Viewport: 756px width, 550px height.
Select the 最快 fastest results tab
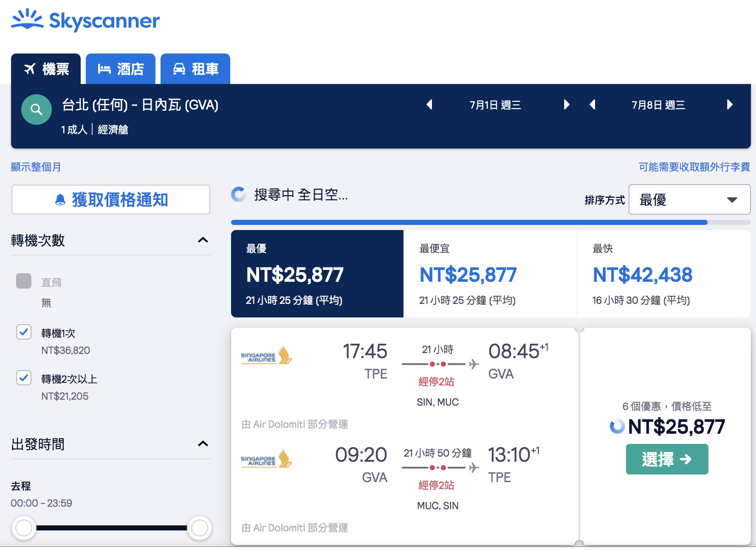[x=663, y=274]
